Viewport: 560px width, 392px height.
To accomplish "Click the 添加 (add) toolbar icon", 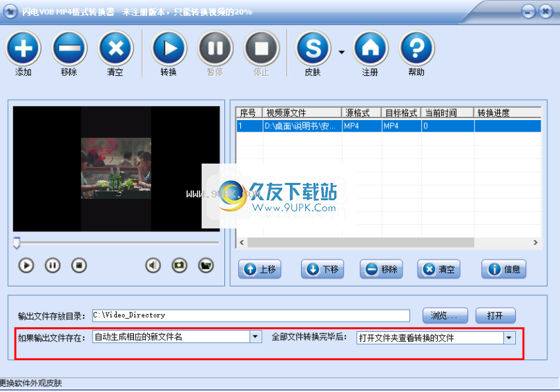I will (23, 48).
